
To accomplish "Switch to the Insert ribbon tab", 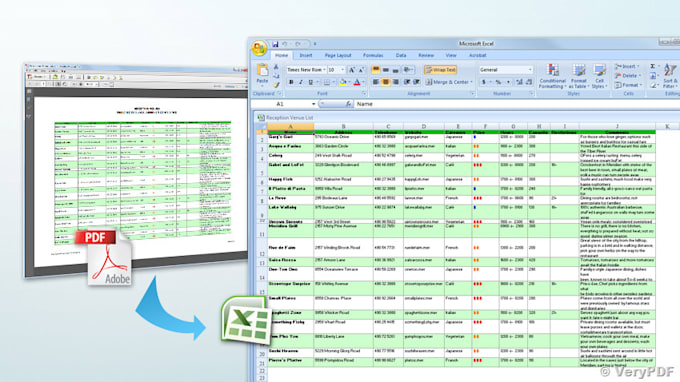I will [x=306, y=56].
